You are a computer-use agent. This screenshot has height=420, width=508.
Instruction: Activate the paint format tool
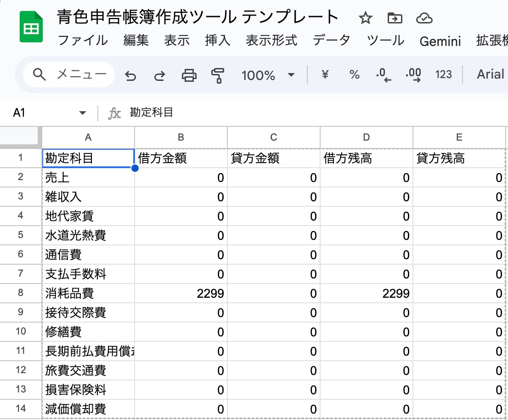(218, 75)
